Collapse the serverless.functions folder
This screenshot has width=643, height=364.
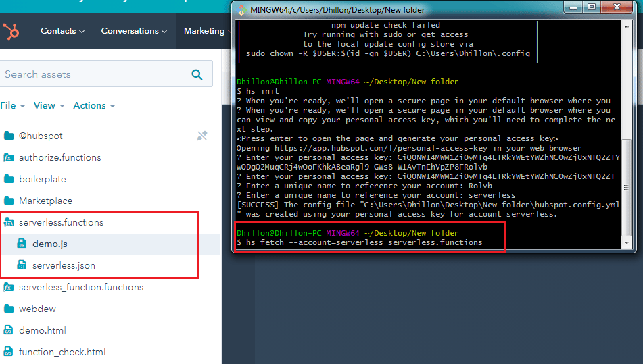(61, 222)
